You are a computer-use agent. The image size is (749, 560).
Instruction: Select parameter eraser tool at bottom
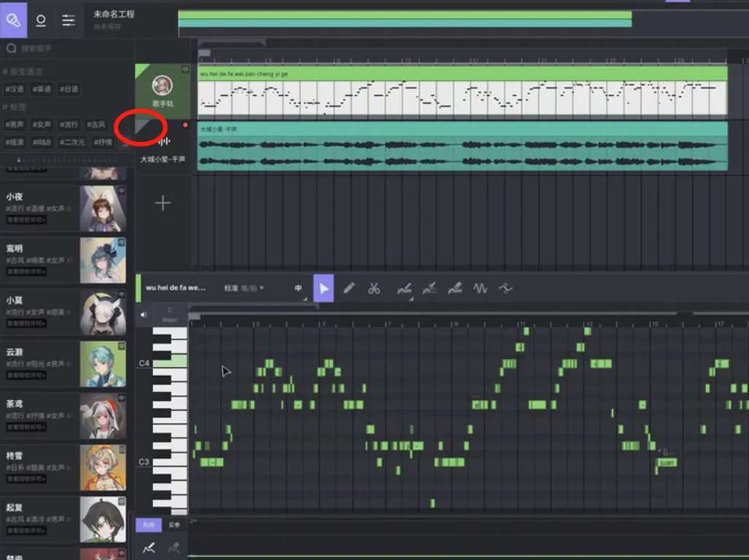(x=173, y=548)
